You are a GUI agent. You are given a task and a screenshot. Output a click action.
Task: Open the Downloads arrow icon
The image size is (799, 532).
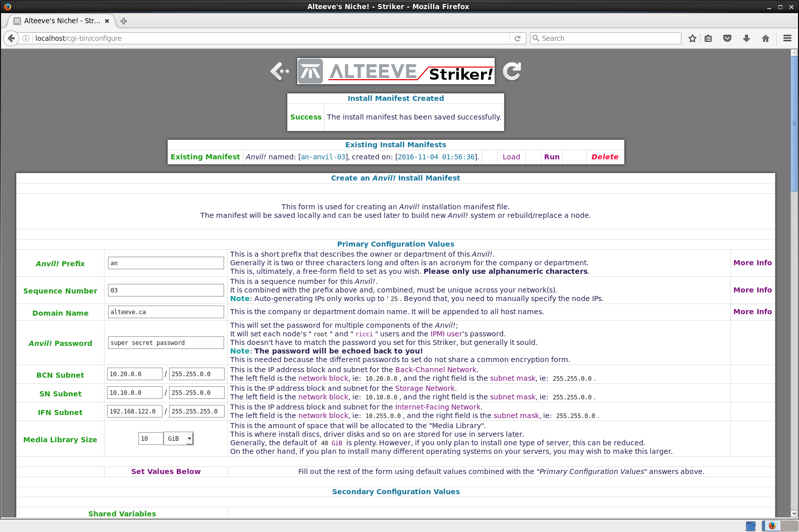click(x=747, y=38)
